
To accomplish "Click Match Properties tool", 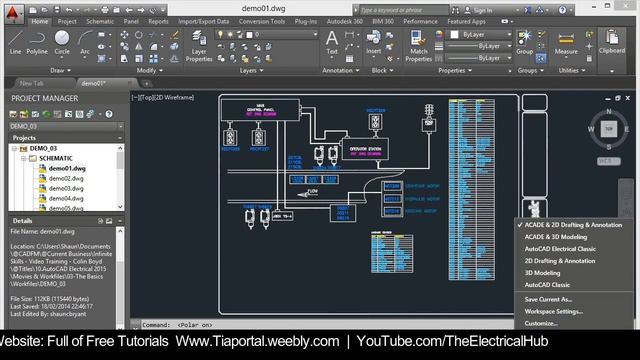I will (x=418, y=46).
